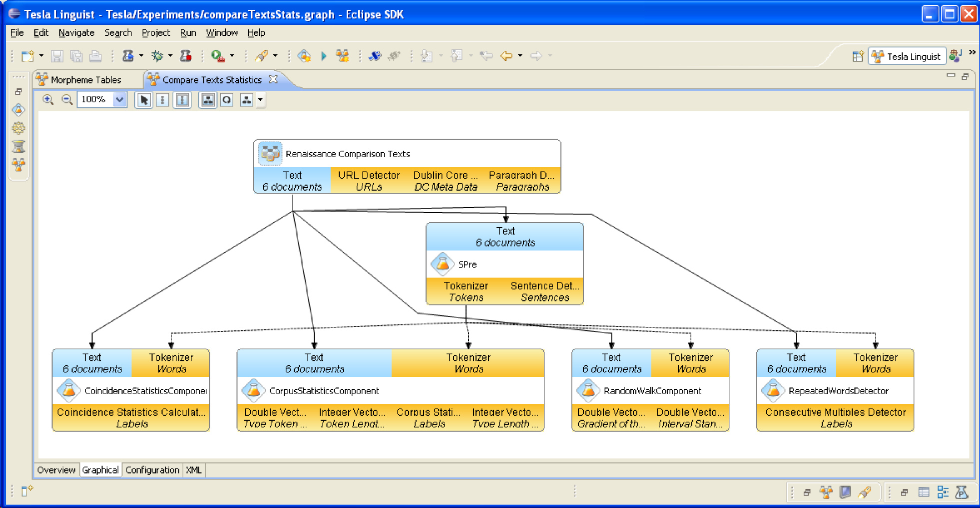Click the yellow back navigation arrow

pos(506,56)
